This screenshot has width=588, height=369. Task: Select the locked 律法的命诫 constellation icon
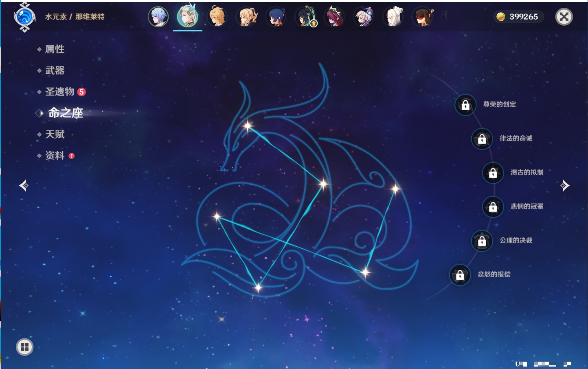[x=482, y=139]
